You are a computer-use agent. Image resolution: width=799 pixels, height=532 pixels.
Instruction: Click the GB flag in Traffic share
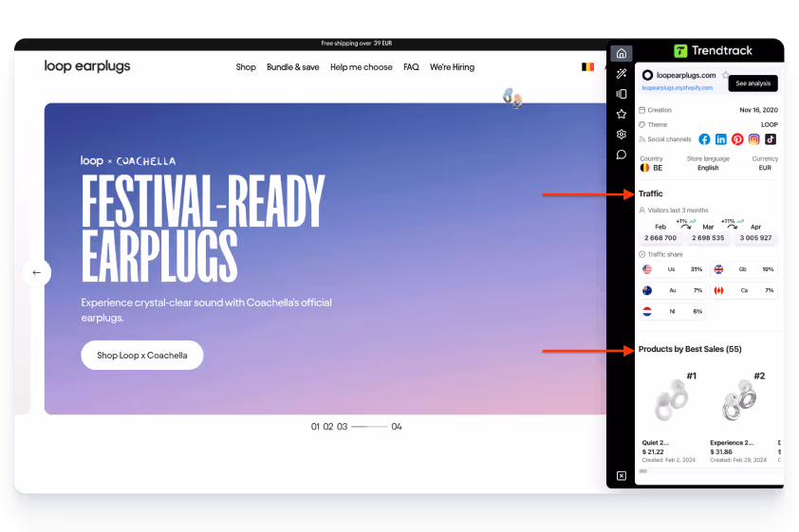718,269
